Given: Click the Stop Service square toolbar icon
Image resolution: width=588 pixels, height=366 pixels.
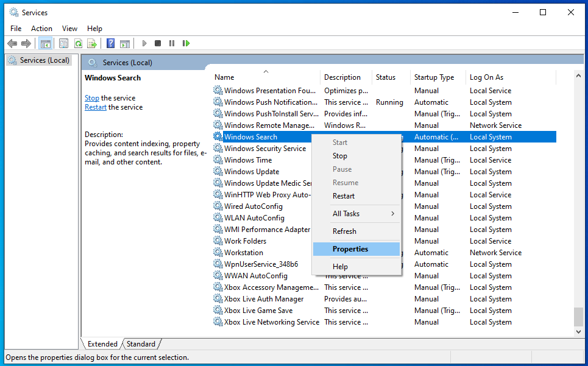Looking at the screenshot, I should pos(158,43).
